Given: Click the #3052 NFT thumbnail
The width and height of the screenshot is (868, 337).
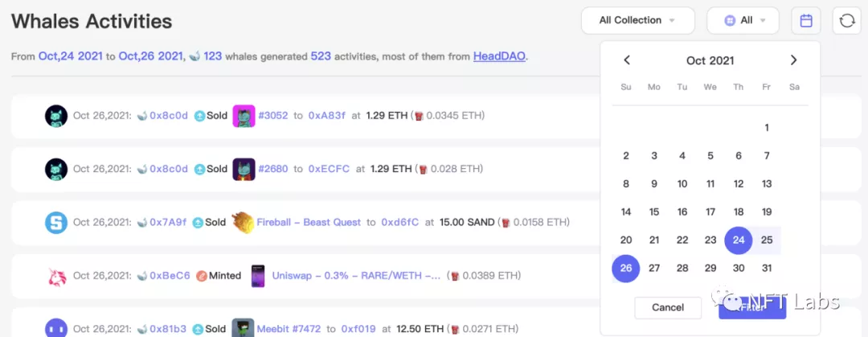Looking at the screenshot, I should pyautogui.click(x=244, y=116).
